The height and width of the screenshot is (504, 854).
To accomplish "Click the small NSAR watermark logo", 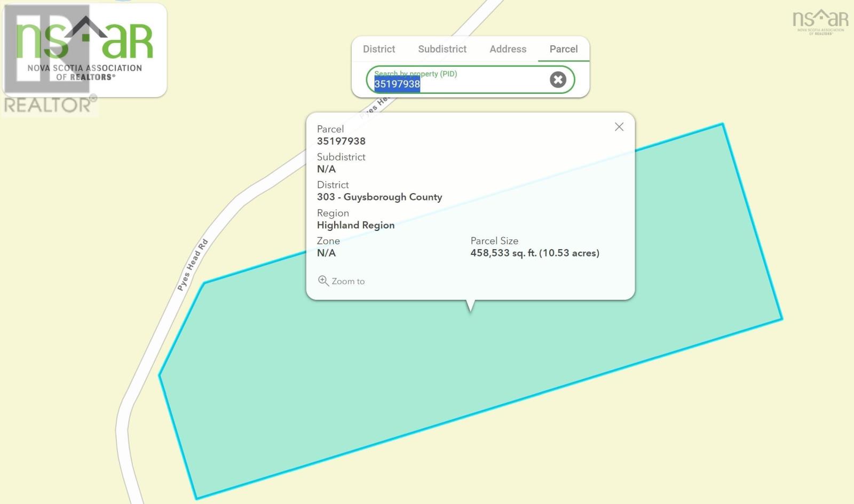I will 820,22.
